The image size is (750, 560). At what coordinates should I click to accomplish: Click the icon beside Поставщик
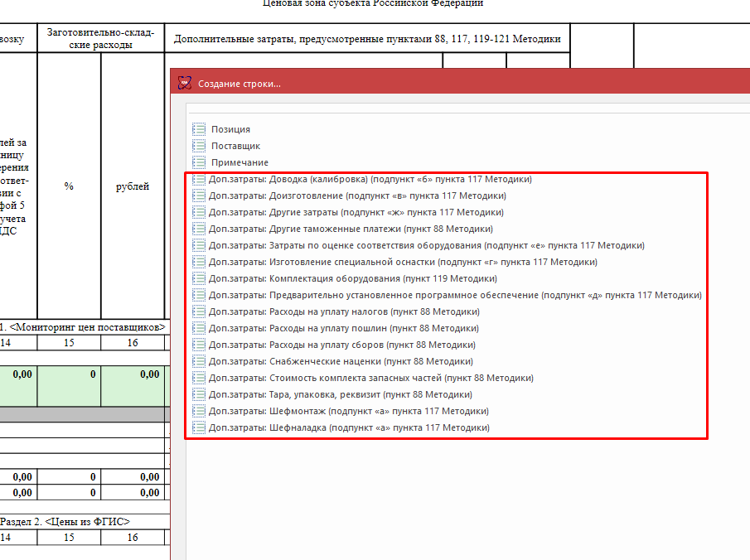pos(199,146)
